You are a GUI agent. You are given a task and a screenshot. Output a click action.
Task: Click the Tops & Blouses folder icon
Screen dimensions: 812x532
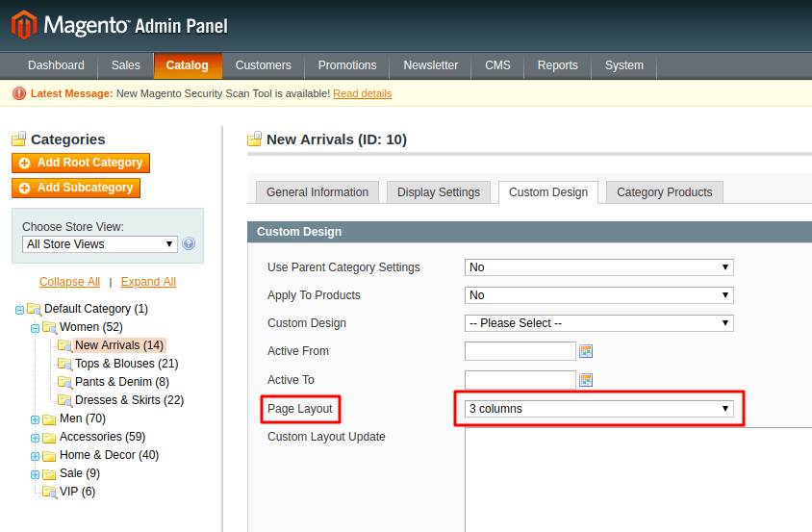(64, 364)
